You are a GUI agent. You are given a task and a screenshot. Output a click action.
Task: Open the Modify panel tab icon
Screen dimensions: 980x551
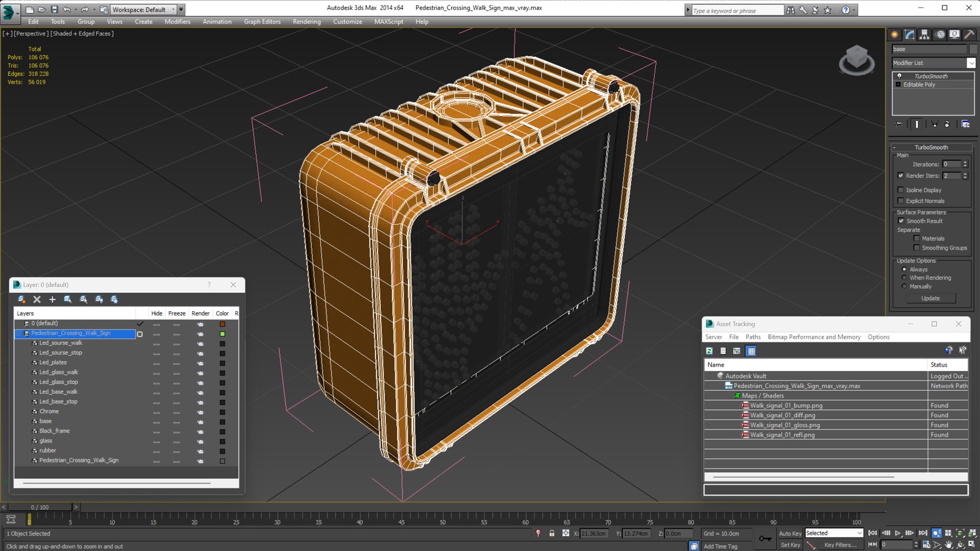[x=910, y=35]
